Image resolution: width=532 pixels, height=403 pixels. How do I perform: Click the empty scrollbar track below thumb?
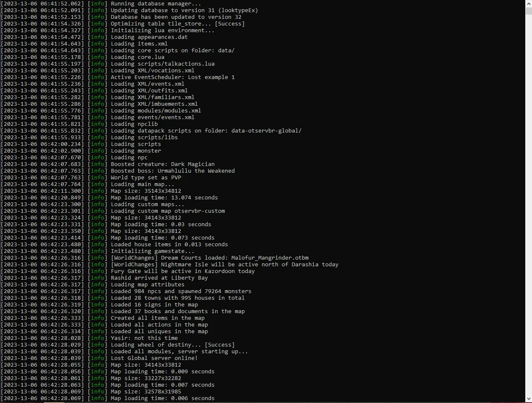coord(528,205)
